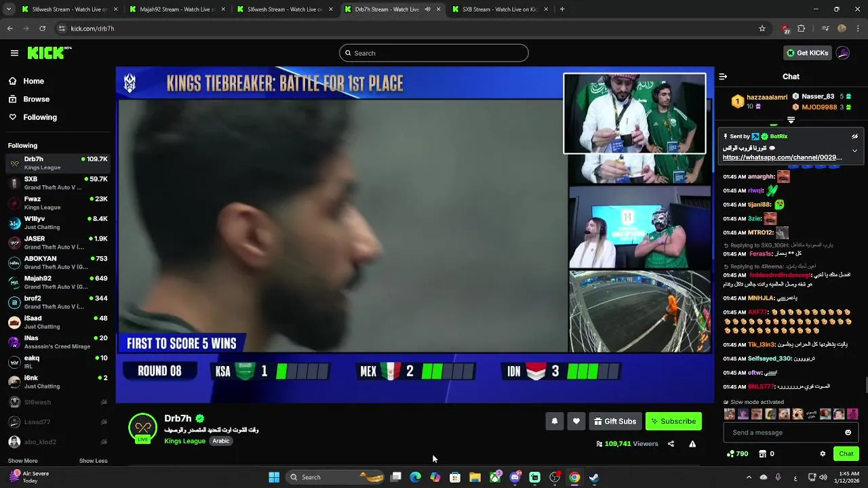Select brof2 channel in Following list
Viewport: 868px width, 488px height.
(58, 302)
